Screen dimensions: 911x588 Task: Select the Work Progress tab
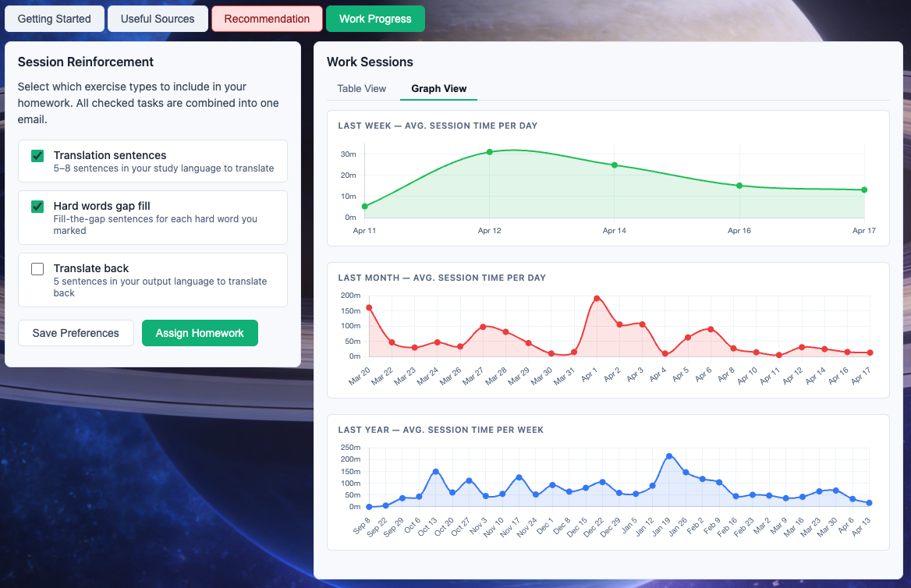click(x=375, y=19)
